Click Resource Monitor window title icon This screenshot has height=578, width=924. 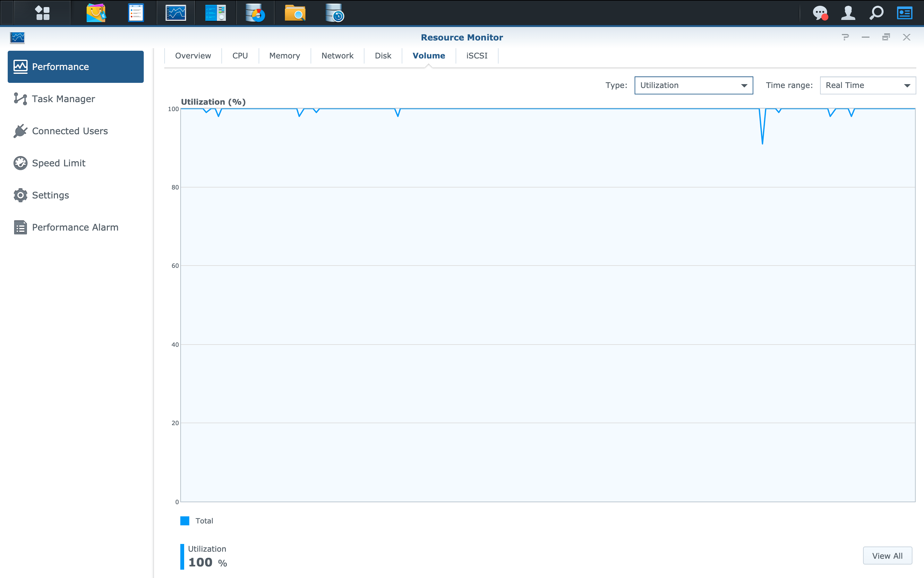tap(17, 38)
